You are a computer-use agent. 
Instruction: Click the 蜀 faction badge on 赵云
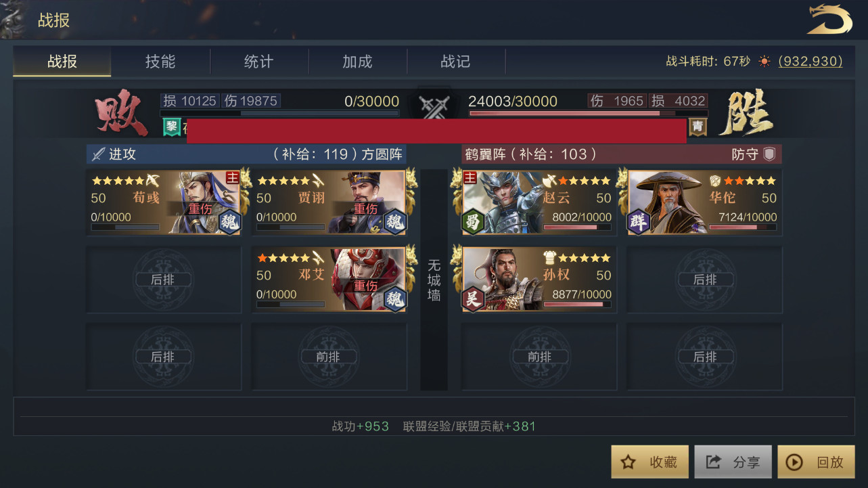click(474, 223)
